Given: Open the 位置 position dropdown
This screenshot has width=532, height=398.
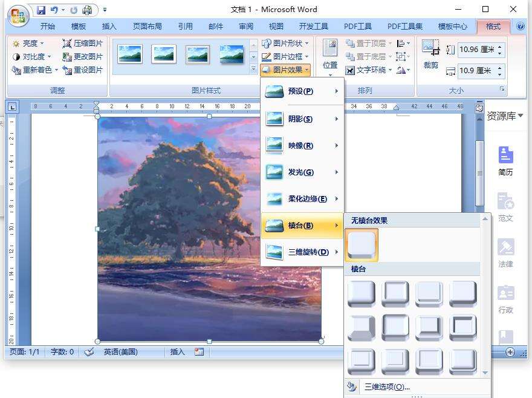Looking at the screenshot, I should click(330, 57).
